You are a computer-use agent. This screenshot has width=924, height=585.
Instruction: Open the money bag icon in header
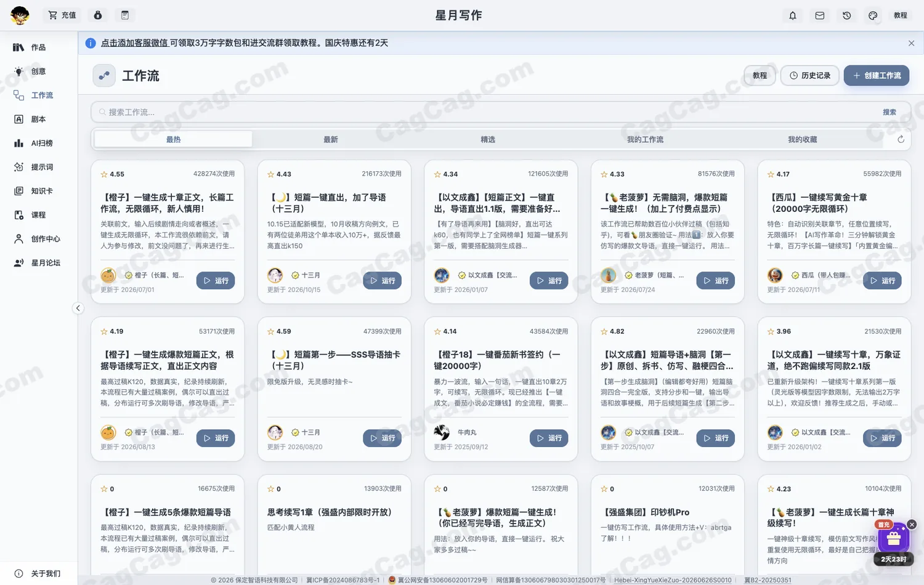pyautogui.click(x=98, y=15)
